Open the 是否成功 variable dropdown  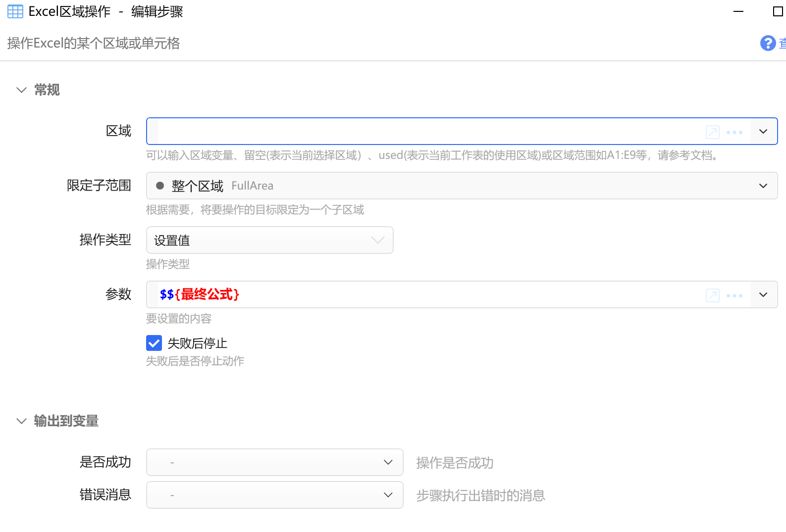[x=274, y=462]
